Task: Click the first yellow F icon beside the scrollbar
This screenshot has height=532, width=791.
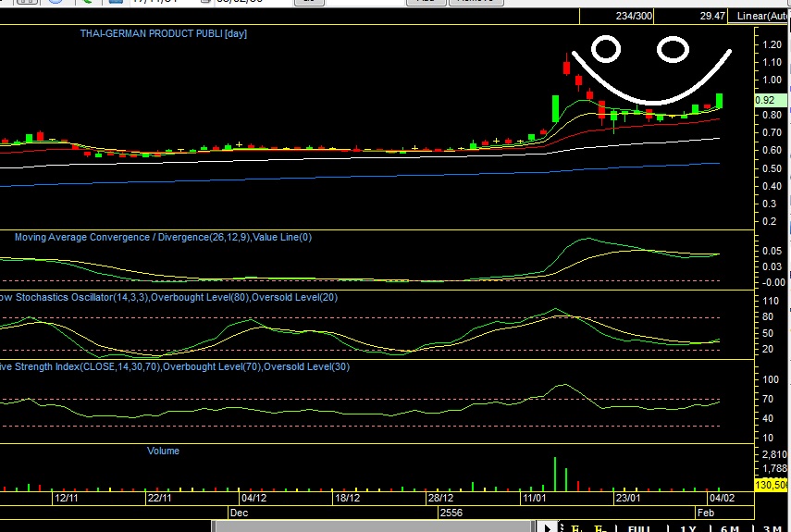Action: coord(576,528)
